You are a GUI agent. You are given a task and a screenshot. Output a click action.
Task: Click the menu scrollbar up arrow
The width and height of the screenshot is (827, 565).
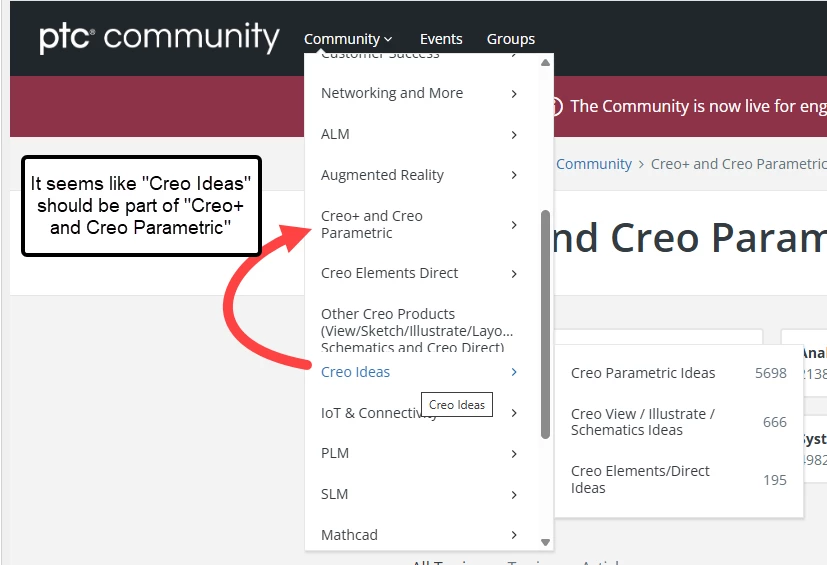[546, 63]
